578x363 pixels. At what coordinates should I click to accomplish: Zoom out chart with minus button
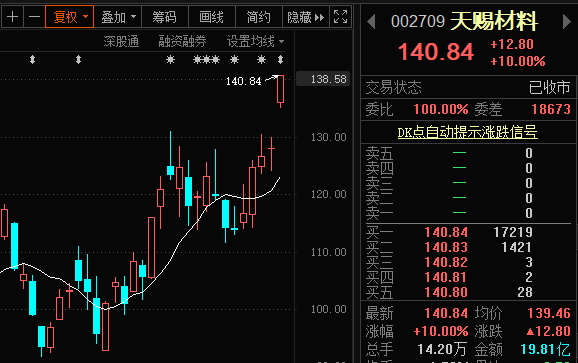[34, 17]
